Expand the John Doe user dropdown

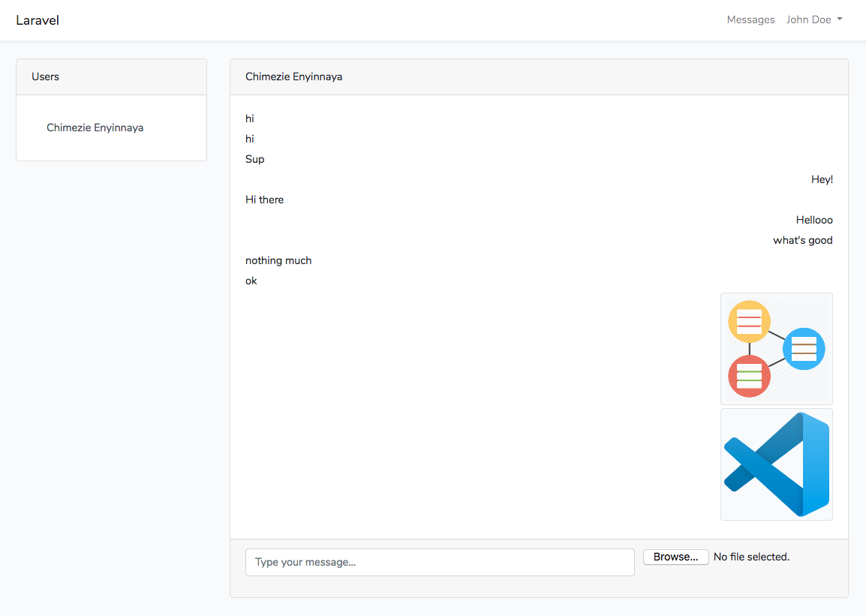[814, 20]
